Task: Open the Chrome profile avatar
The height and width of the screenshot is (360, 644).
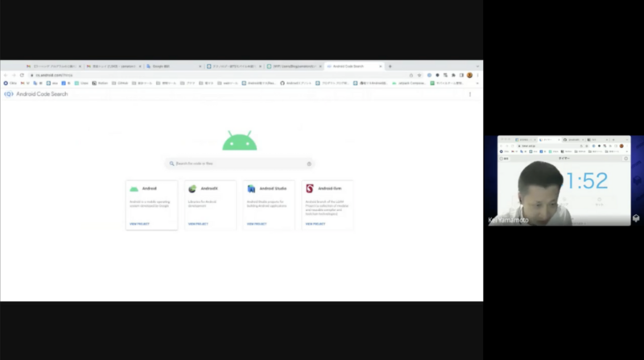Action: click(469, 75)
